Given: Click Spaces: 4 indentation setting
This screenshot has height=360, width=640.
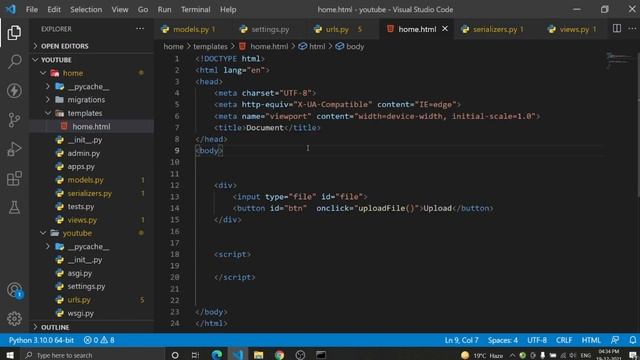Looking at the screenshot, I should pyautogui.click(x=503, y=340).
